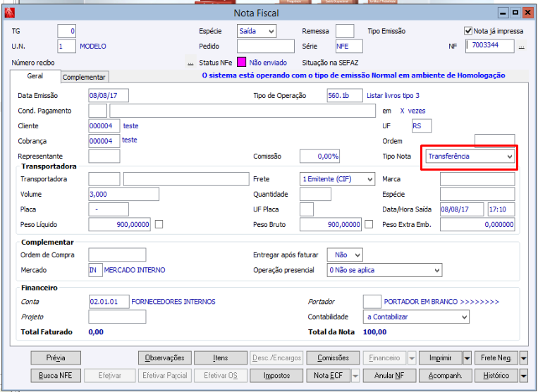Viewport: 538px width, 392px height.
Task: Click the Volume field showing 3,000
Action: coord(124,194)
